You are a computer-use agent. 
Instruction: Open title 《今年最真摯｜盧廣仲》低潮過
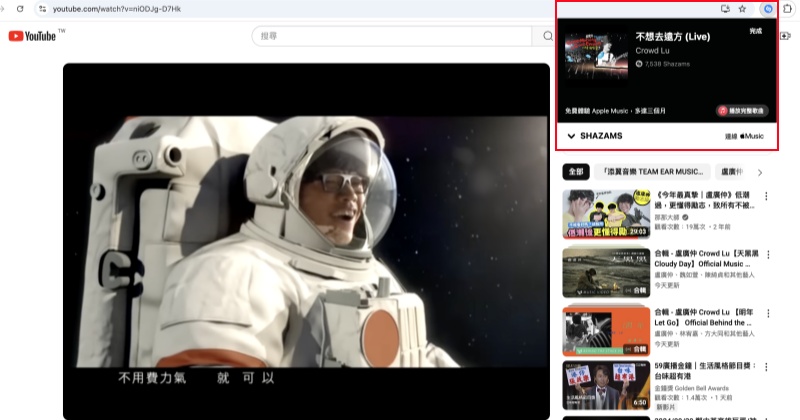click(x=704, y=200)
